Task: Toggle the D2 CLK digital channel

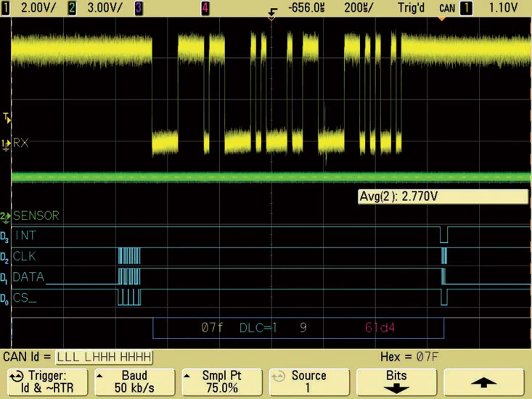Action: tap(5, 258)
